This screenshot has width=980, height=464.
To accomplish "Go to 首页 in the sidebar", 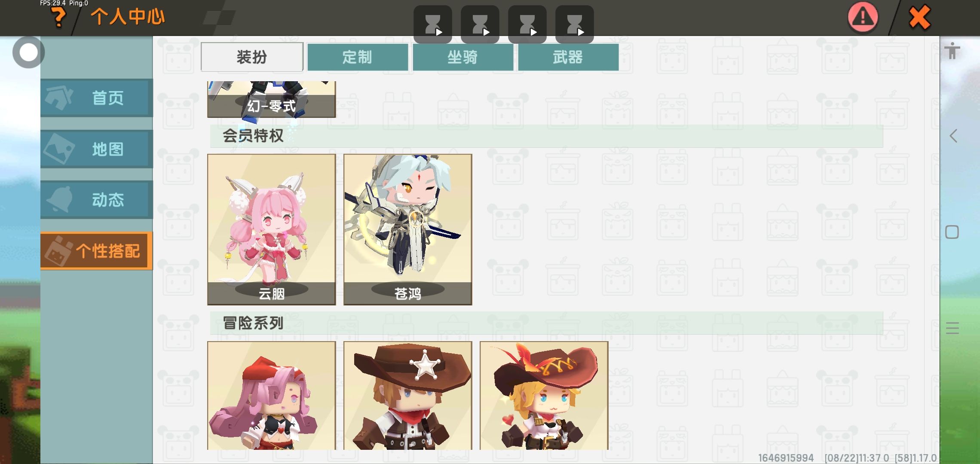I will [97, 98].
